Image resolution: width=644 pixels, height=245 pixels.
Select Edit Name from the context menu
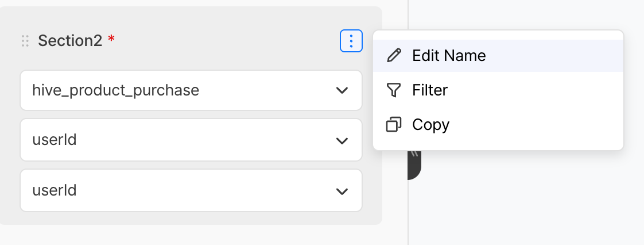(449, 56)
